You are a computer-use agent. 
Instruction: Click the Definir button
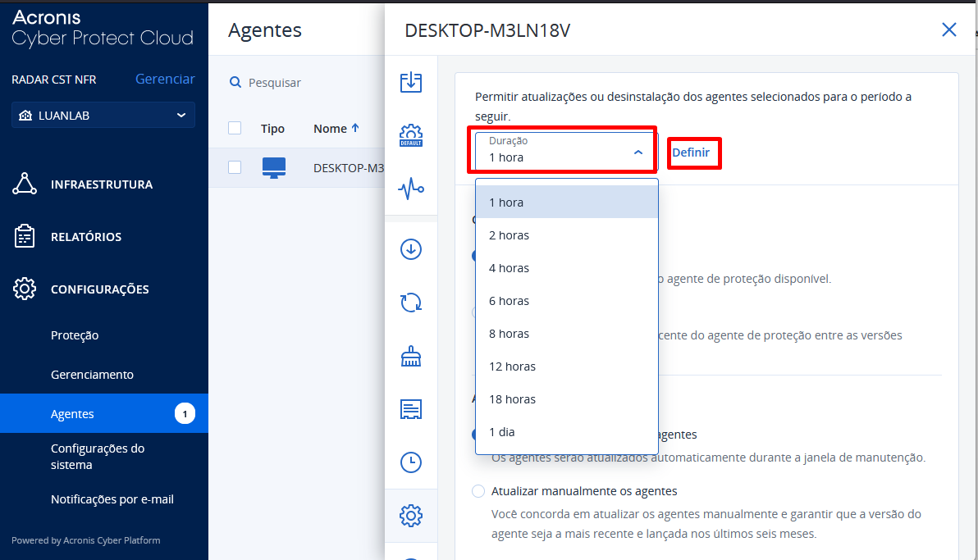click(x=691, y=153)
